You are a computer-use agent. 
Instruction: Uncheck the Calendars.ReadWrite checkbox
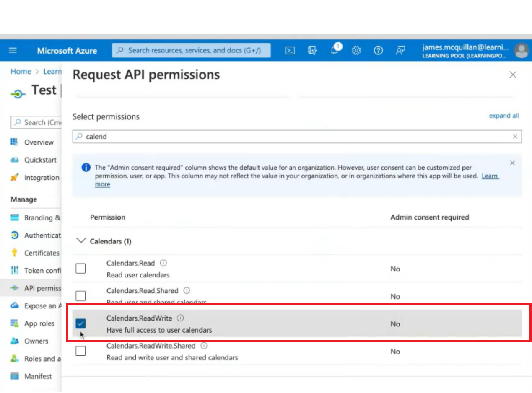click(81, 323)
